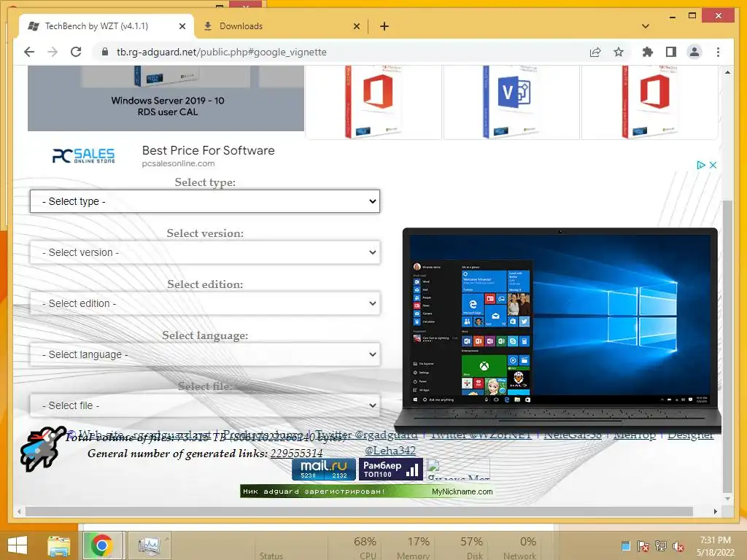Click the first red Office product box
Viewport: 747px width, 560px height.
point(373,102)
